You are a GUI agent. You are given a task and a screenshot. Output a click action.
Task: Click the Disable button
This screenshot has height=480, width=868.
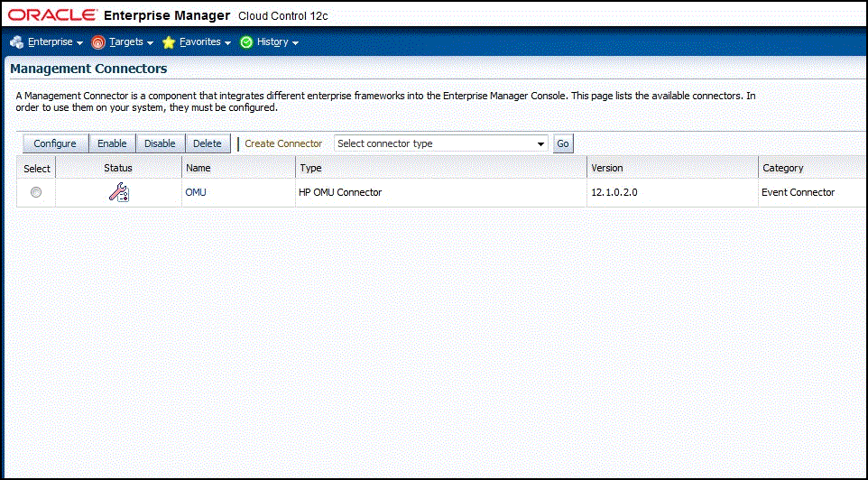(x=160, y=143)
